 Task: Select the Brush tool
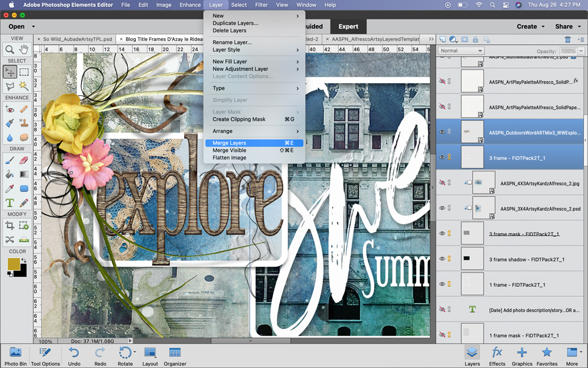[x=10, y=160]
